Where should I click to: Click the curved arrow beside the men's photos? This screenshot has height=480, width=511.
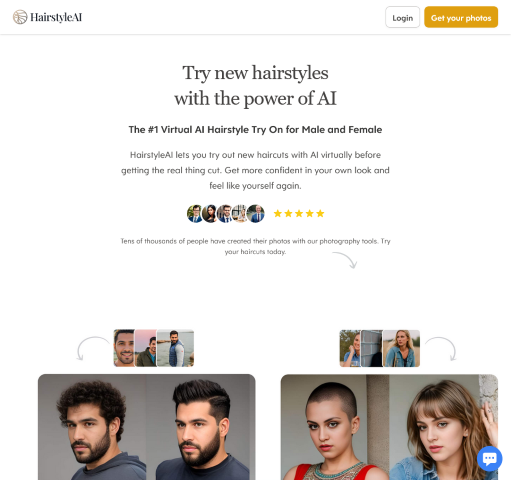click(x=93, y=348)
